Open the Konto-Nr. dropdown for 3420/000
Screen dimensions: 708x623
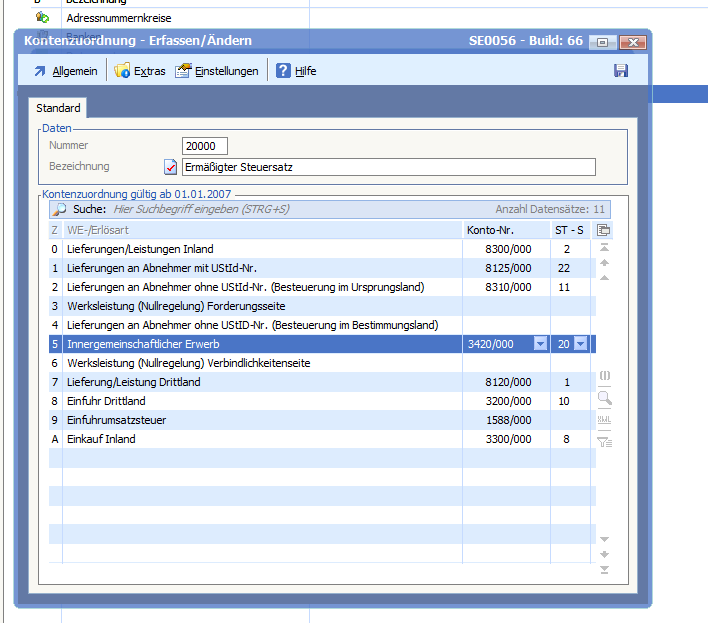coord(541,344)
